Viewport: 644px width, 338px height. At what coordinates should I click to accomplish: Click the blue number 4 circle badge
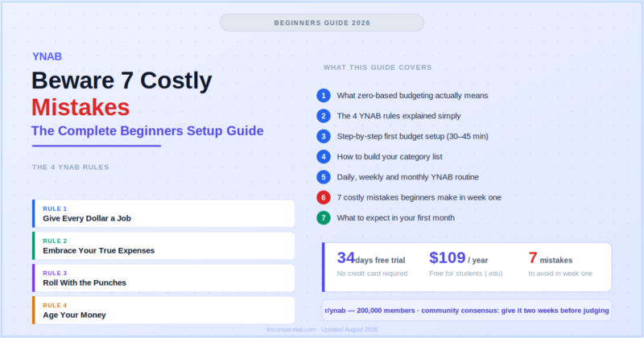[x=324, y=156]
